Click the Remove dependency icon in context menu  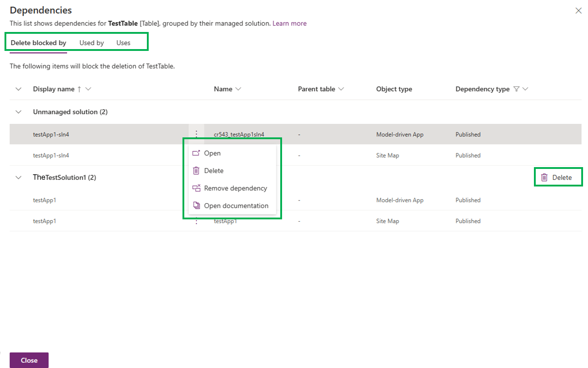click(x=196, y=188)
